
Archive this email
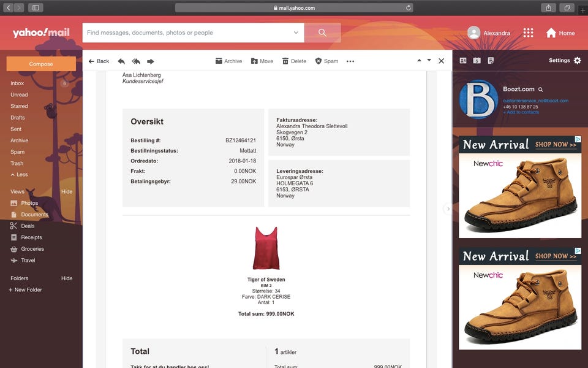click(x=228, y=61)
